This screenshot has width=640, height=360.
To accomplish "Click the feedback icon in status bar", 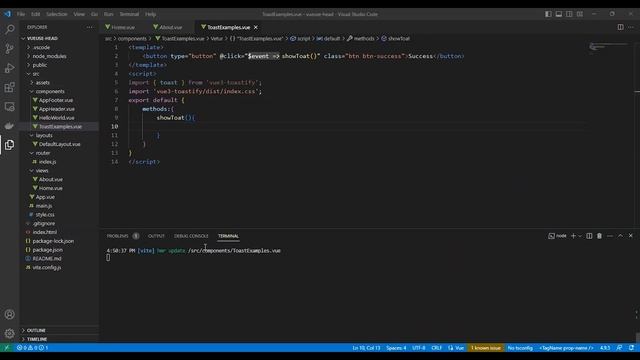I will pyautogui.click(x=619, y=348).
